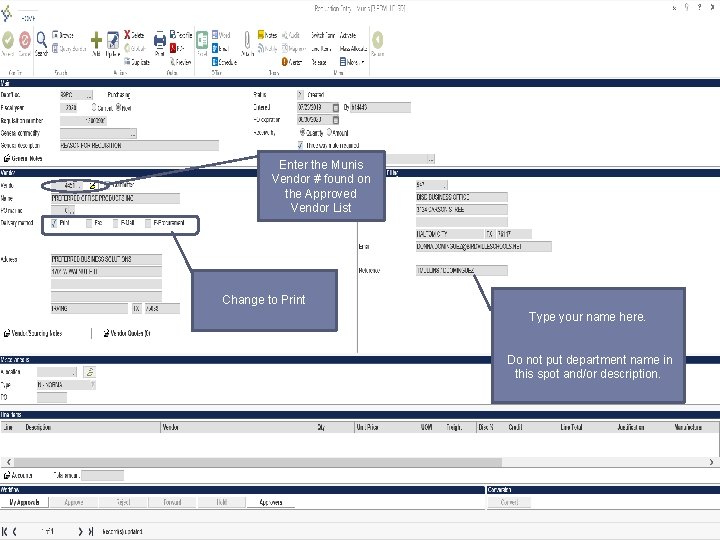The height and width of the screenshot is (540, 720).
Task: Open the Dept/Loc lookup ellipsis
Action: [89, 95]
